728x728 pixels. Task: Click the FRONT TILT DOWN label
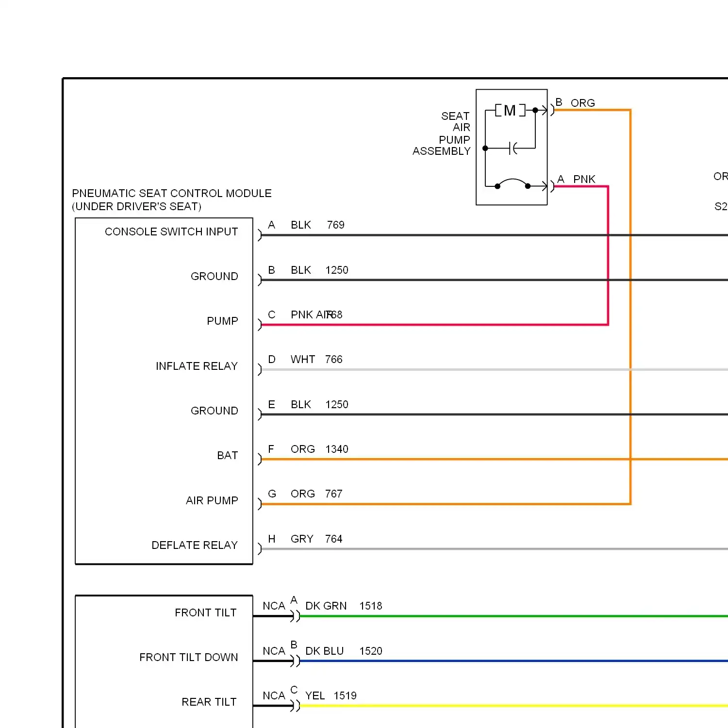(189, 657)
